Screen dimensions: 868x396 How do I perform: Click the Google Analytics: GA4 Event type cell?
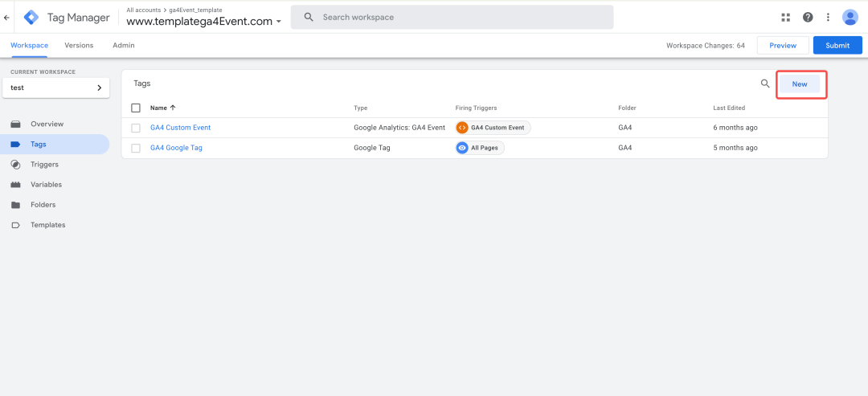tap(399, 128)
